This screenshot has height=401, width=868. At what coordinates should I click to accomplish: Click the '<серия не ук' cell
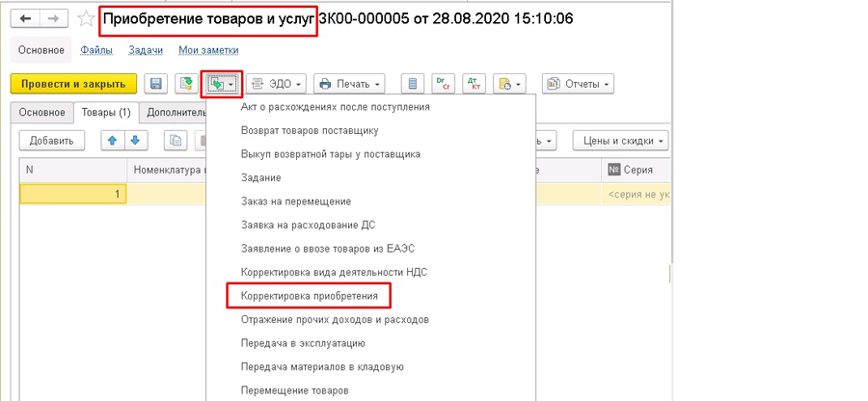point(637,194)
